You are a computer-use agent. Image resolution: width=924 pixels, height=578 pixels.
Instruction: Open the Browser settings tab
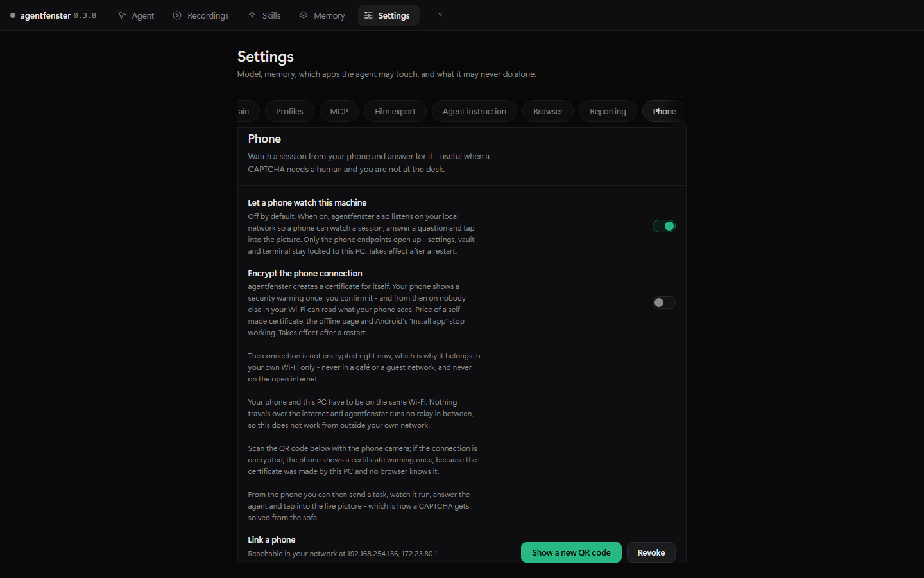tap(548, 111)
